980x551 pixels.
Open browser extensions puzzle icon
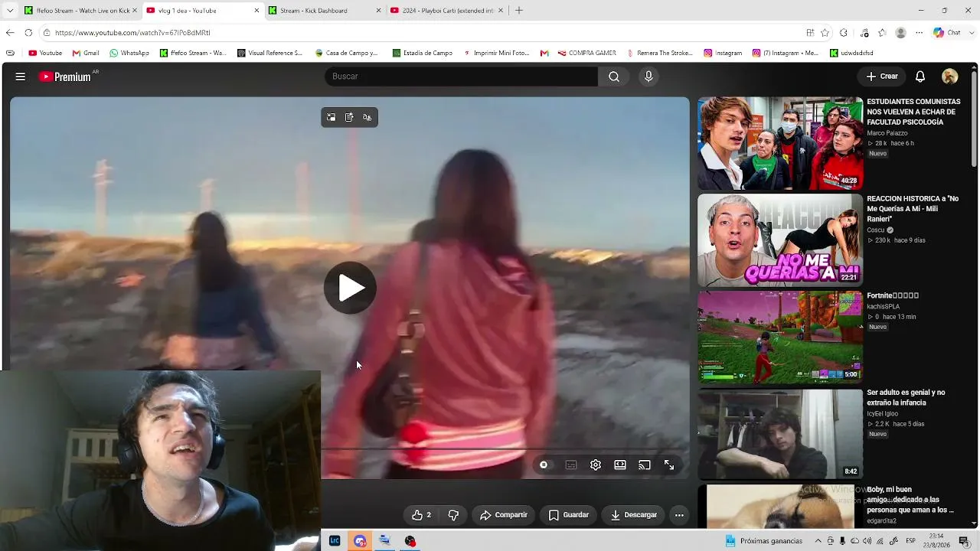pyautogui.click(x=844, y=33)
